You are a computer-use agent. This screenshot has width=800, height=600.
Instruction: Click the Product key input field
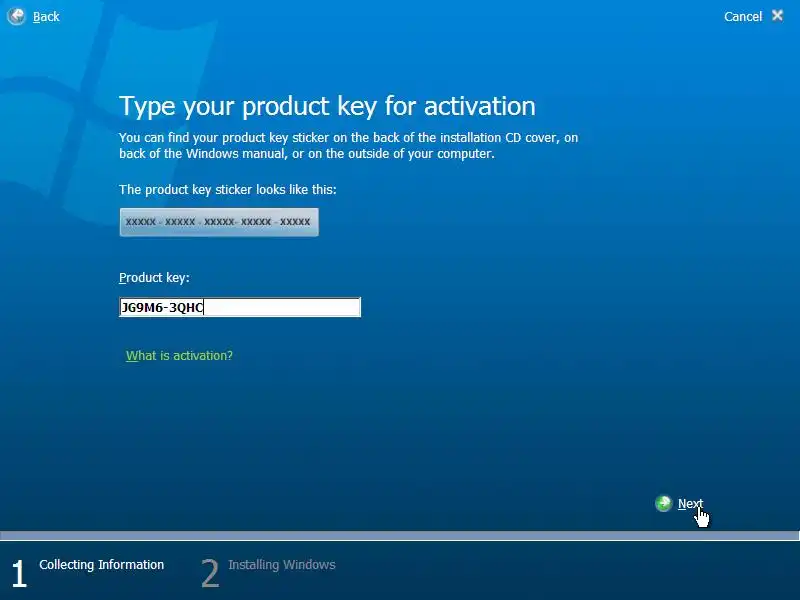coord(240,307)
